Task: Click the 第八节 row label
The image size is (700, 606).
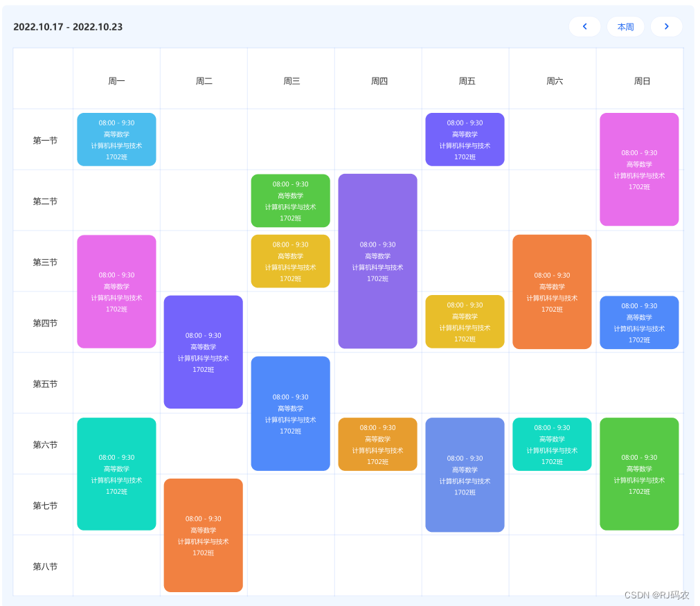Action: (43, 566)
